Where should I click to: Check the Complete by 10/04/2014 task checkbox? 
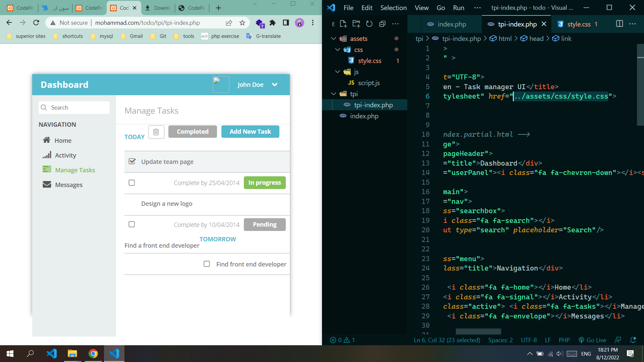[132, 224]
